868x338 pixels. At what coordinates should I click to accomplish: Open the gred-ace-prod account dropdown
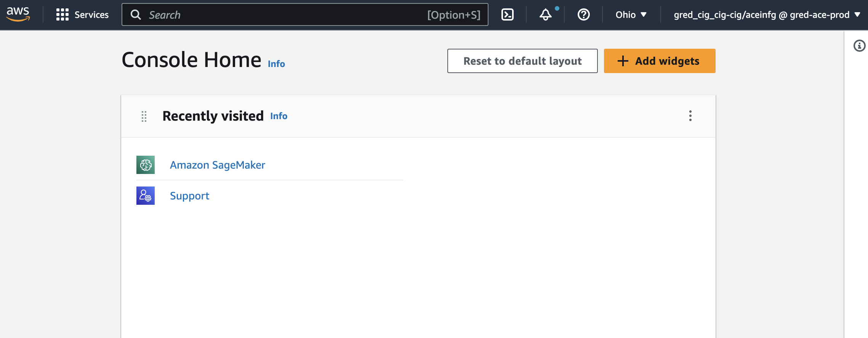pos(767,15)
